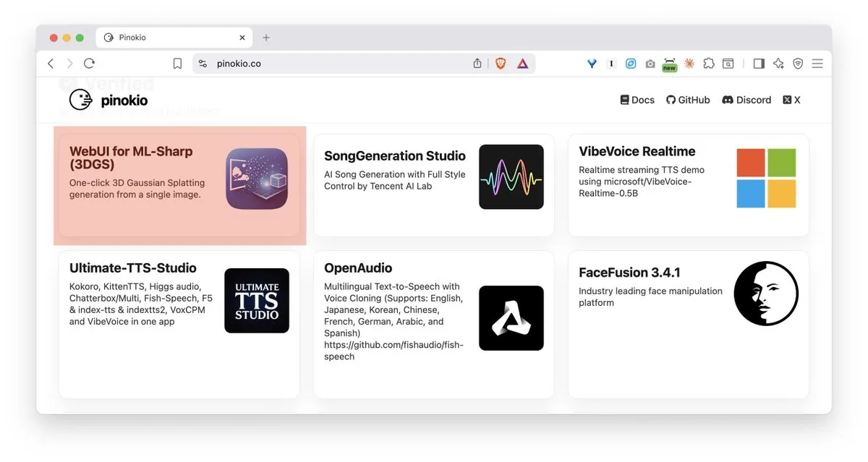Reload the Pinokio page
Image resolution: width=868 pixels, height=462 pixels.
click(x=89, y=64)
